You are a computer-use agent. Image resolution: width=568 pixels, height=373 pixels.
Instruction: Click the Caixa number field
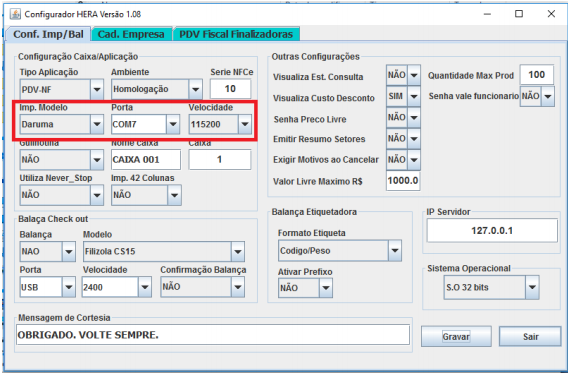coord(220,160)
